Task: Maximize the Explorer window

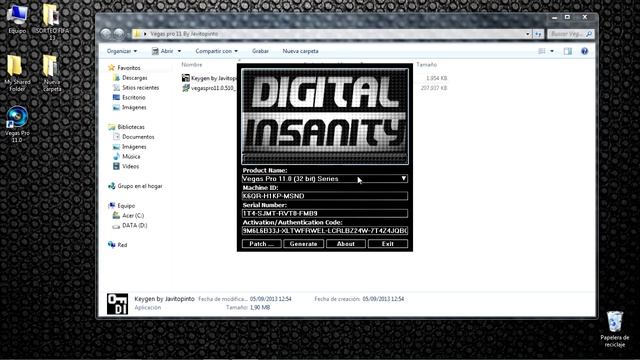Action: tap(567, 17)
